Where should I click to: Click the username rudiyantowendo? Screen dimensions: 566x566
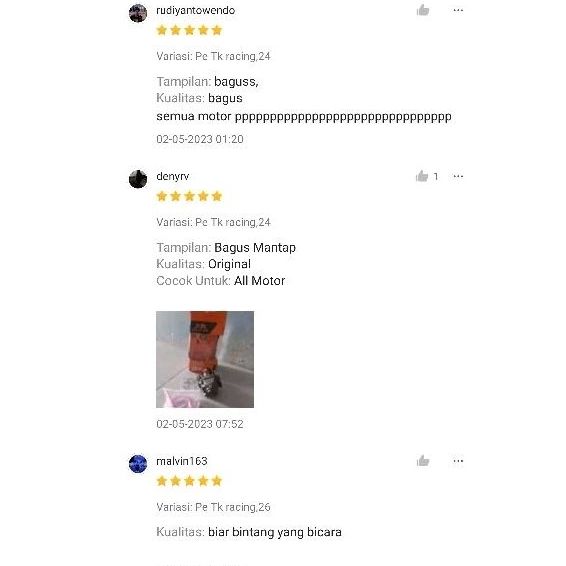click(196, 10)
